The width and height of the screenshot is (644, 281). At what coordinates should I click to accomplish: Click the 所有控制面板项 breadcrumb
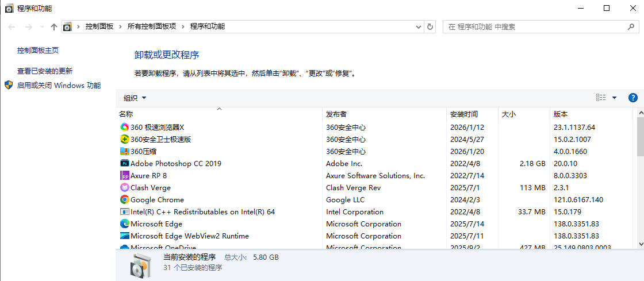[151, 26]
